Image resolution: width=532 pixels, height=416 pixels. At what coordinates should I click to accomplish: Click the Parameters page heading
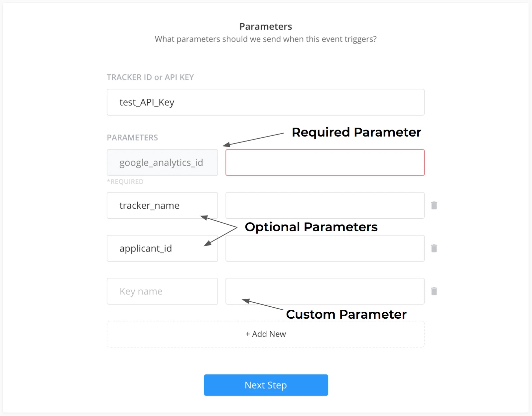(x=266, y=27)
